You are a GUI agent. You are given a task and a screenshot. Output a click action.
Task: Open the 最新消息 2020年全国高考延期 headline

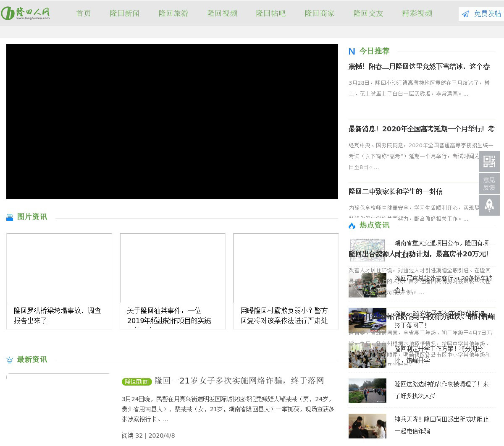click(421, 129)
